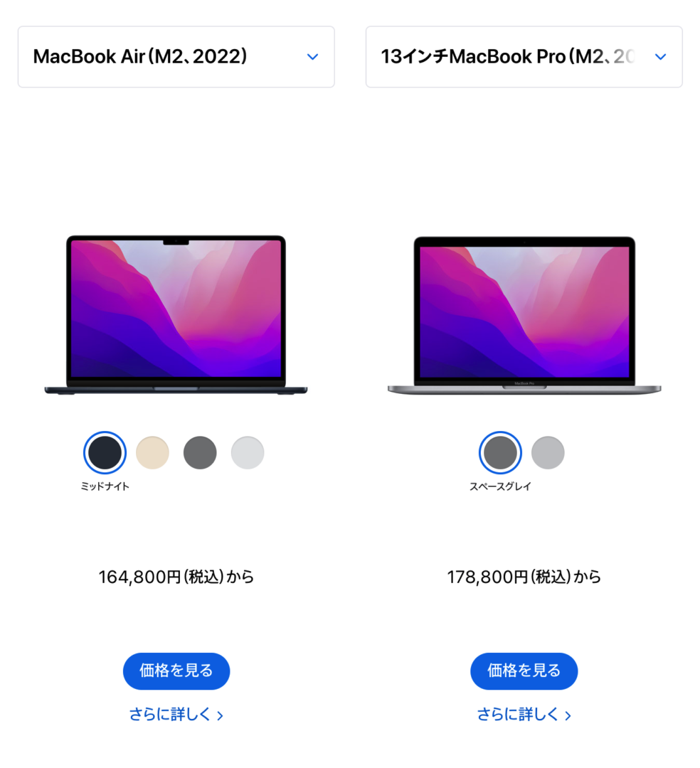Click 価格を見る button under MacBook Pro

click(x=524, y=671)
